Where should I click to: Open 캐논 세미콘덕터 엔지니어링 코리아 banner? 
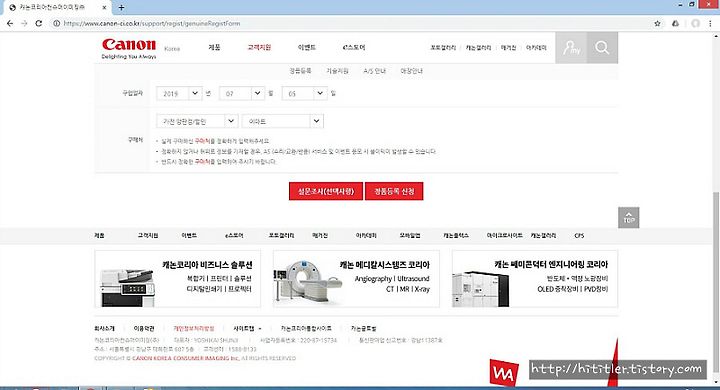[535, 279]
